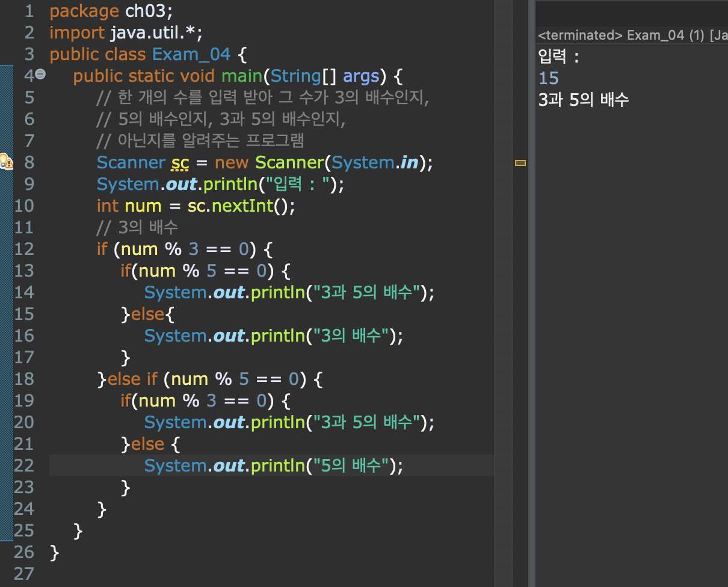
Task: Click the yellow warning marker in the overview ruler
Action: pos(520,162)
